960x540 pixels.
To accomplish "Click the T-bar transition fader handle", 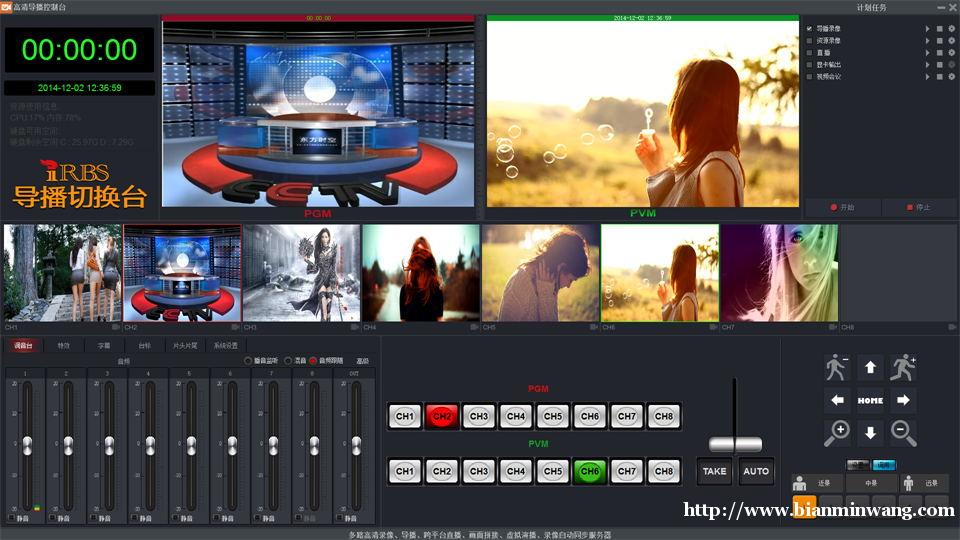I will coord(735,444).
